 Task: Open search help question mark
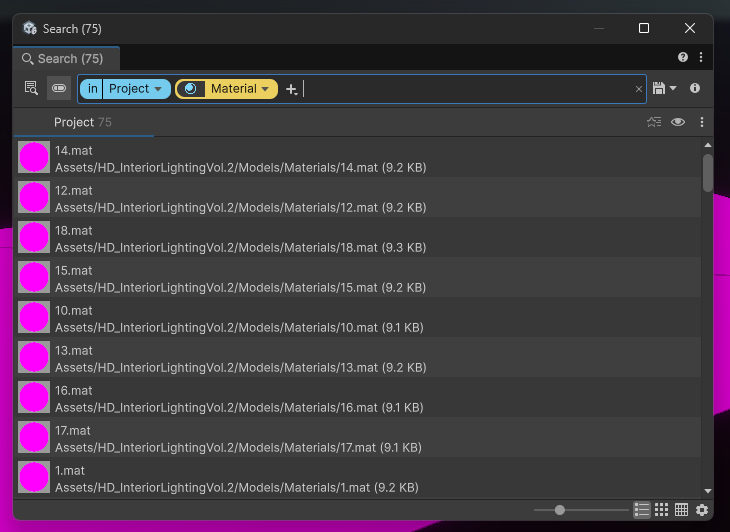683,57
